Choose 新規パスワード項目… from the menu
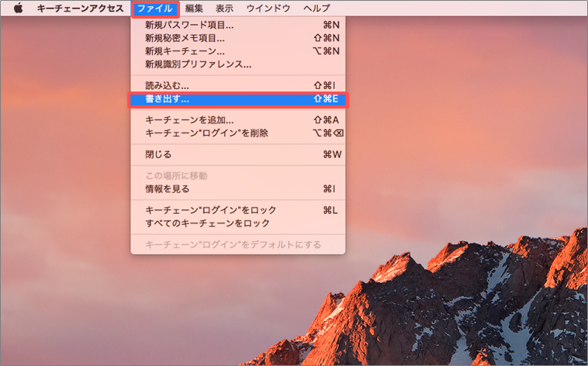This screenshot has width=588, height=366. tap(237, 25)
